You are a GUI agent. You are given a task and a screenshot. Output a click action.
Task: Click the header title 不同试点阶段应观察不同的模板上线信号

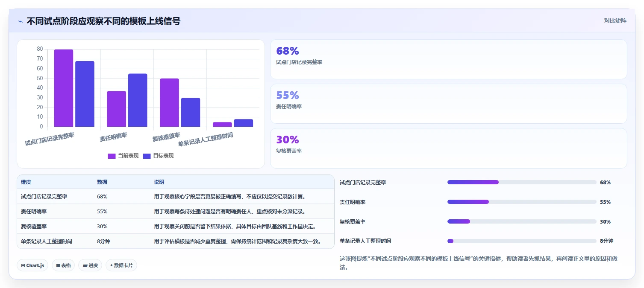[103, 21]
